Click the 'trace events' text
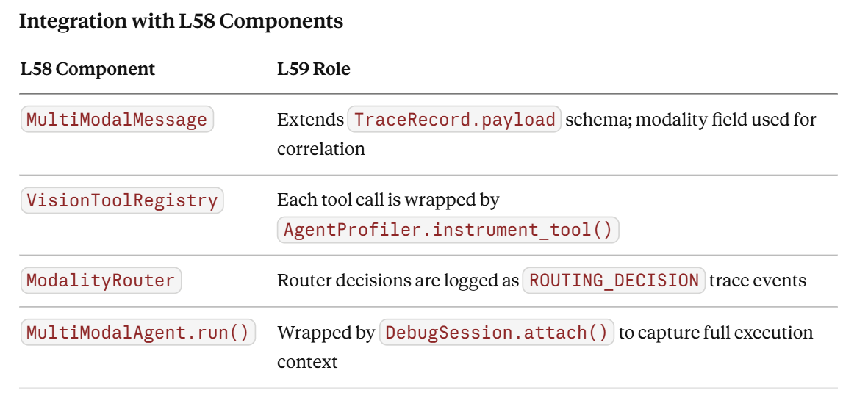 coord(757,281)
